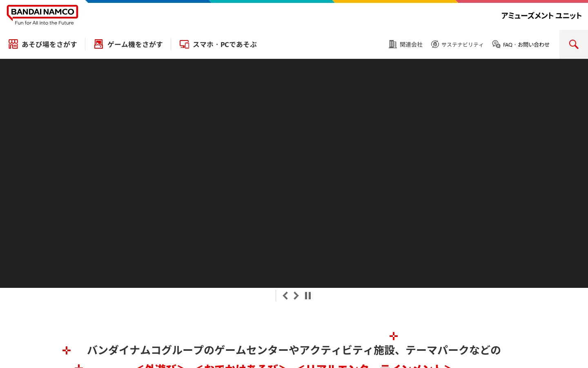Viewport: 588px width, 368px height.
Task: Visit the 関連会社 link
Action: click(405, 44)
